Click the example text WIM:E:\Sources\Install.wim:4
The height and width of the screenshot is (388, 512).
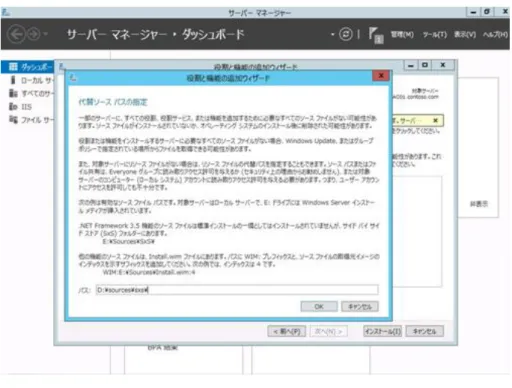149,272
